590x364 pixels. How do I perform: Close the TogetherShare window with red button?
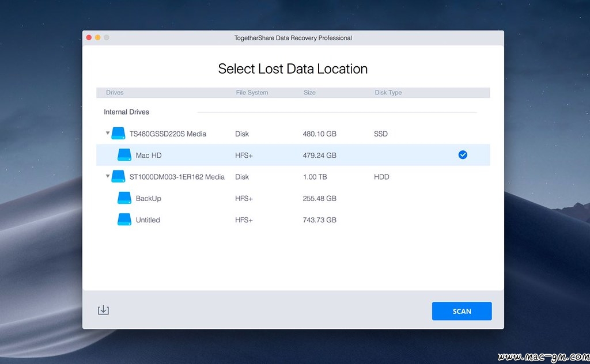coord(89,37)
